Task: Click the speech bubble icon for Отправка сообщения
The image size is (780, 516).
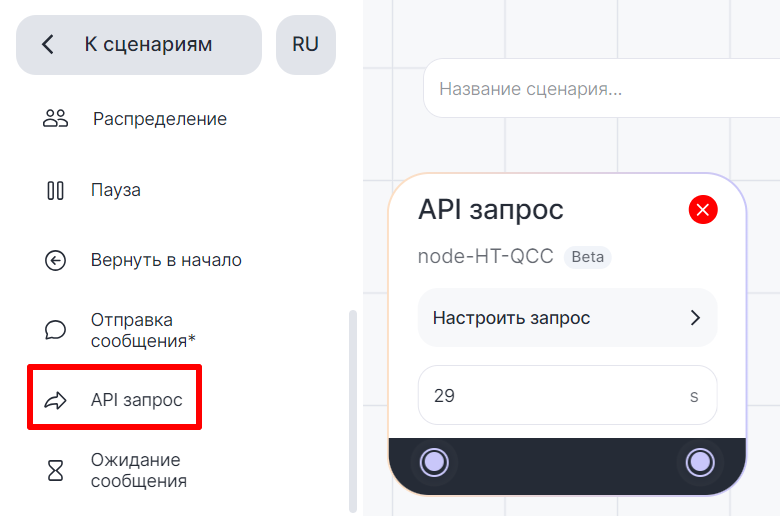Action: click(55, 330)
